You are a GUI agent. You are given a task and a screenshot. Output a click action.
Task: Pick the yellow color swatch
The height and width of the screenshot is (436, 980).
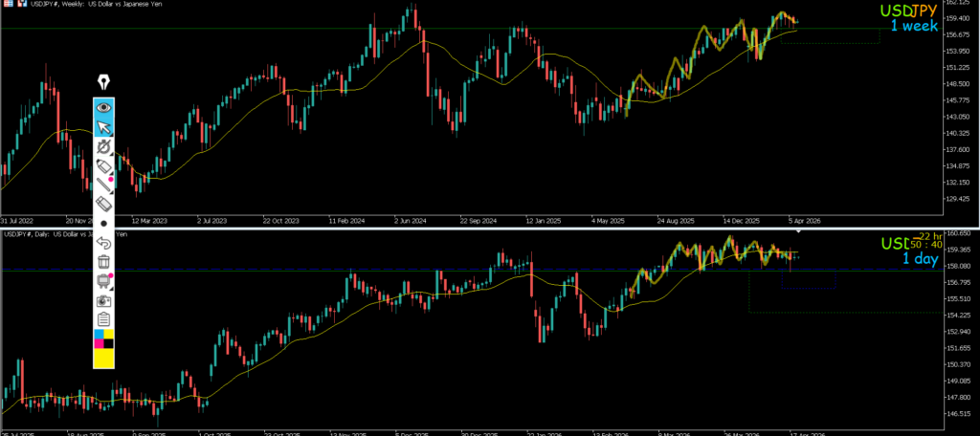coord(103,358)
